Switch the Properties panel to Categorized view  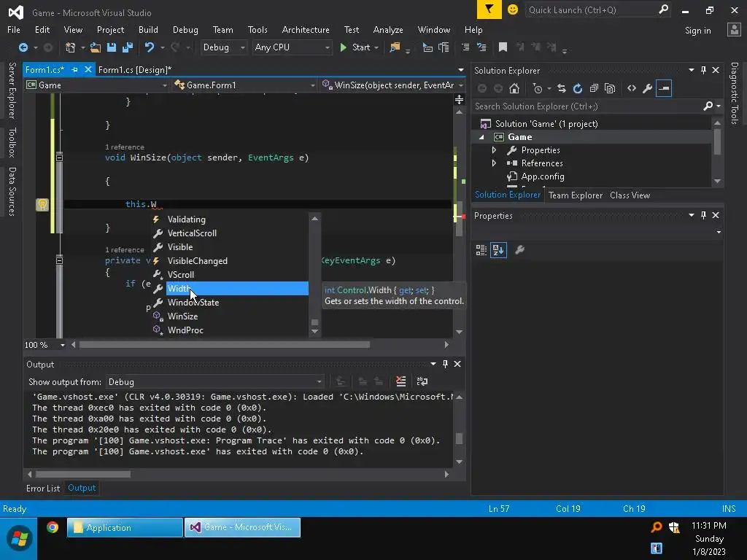click(x=481, y=250)
